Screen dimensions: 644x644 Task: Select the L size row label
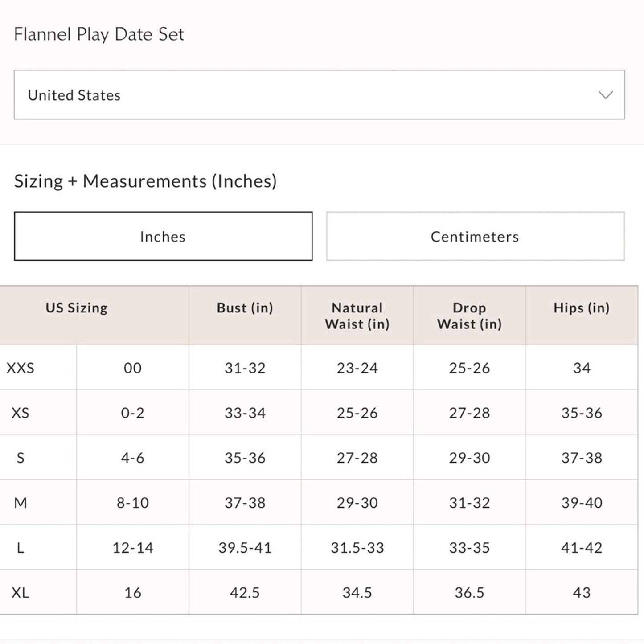[21, 548]
